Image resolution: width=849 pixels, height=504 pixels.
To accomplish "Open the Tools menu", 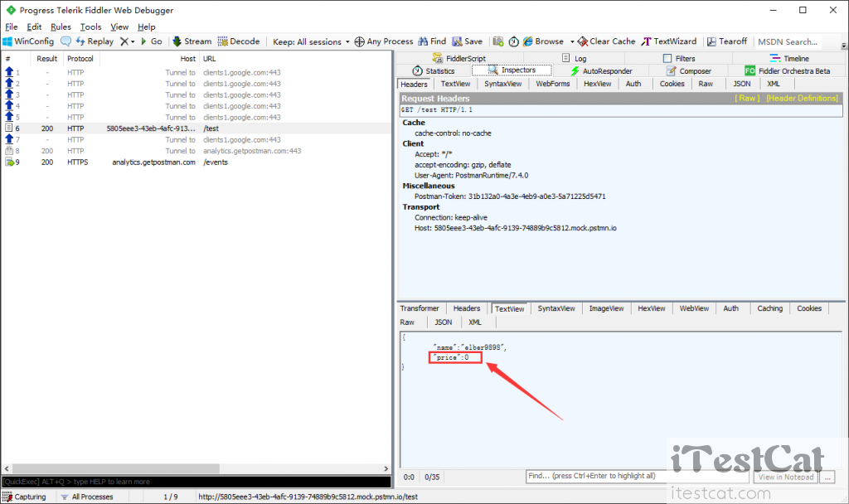I will pyautogui.click(x=90, y=27).
